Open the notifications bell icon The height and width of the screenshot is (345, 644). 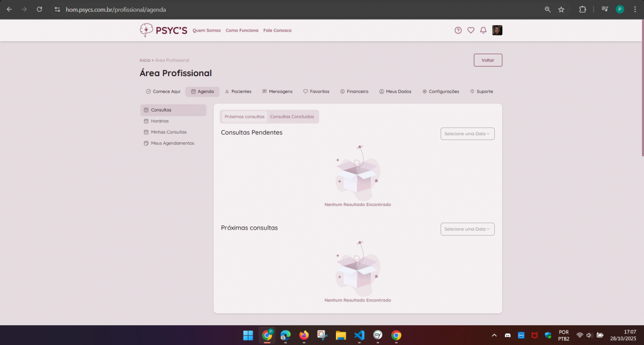(483, 31)
